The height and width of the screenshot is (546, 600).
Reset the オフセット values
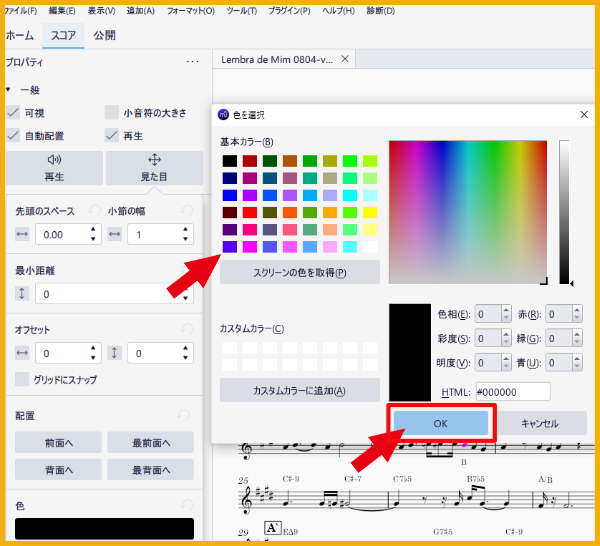tap(187, 329)
